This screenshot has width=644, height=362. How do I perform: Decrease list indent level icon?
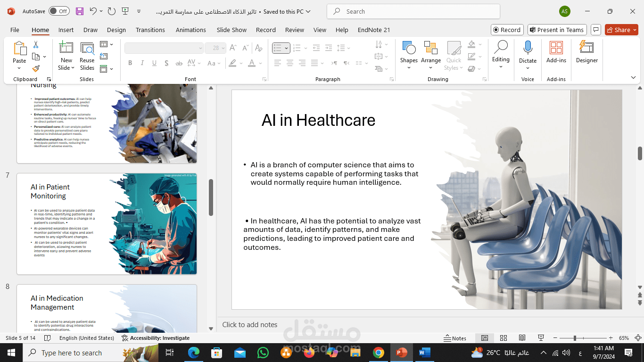316,48
